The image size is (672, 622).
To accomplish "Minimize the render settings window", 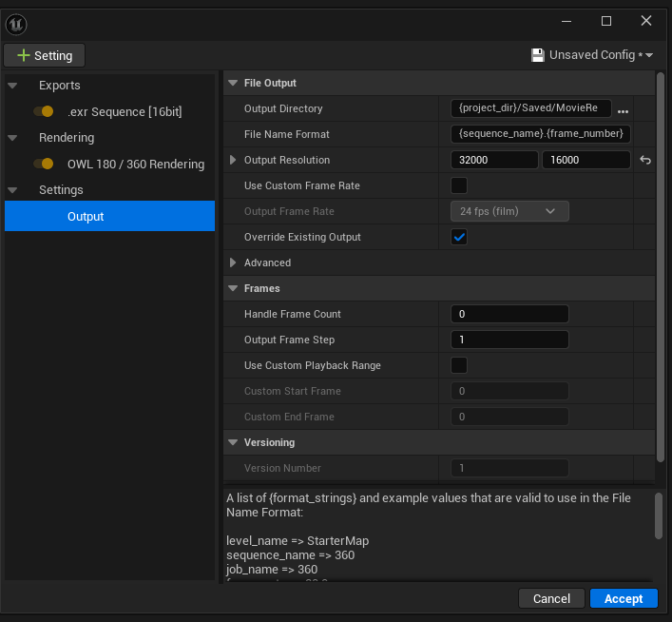I will coord(566,21).
